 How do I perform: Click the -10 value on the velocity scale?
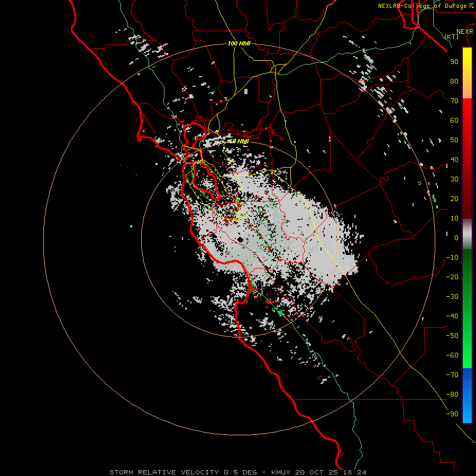tap(452, 258)
